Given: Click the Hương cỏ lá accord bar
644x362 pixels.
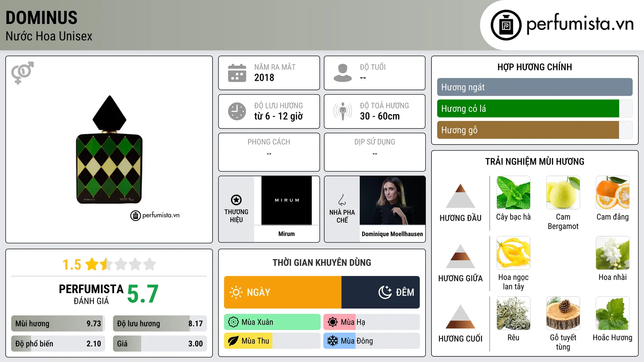Looking at the screenshot, I should tap(535, 108).
